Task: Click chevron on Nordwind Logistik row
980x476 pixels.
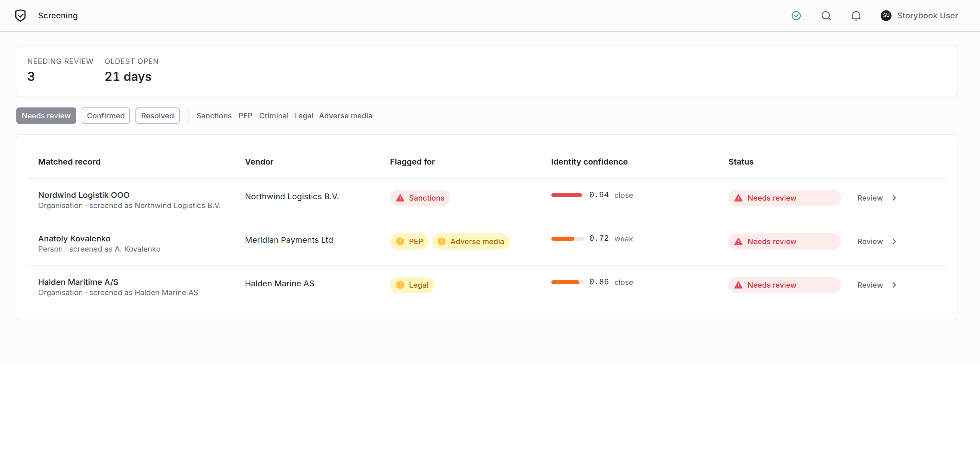Action: coord(894,198)
